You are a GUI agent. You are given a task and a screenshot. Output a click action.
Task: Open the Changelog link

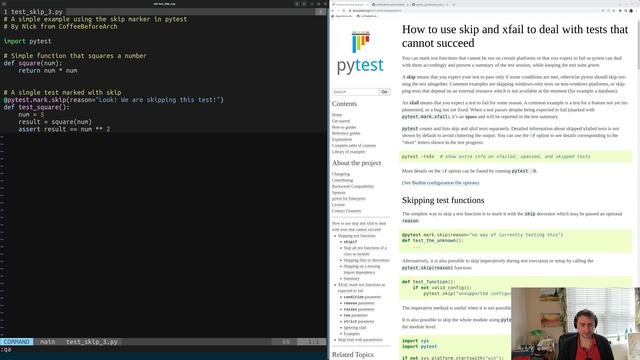click(x=341, y=174)
